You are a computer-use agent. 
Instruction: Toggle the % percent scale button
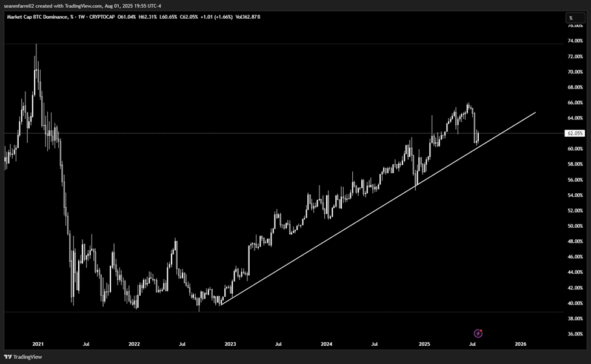tap(570, 18)
